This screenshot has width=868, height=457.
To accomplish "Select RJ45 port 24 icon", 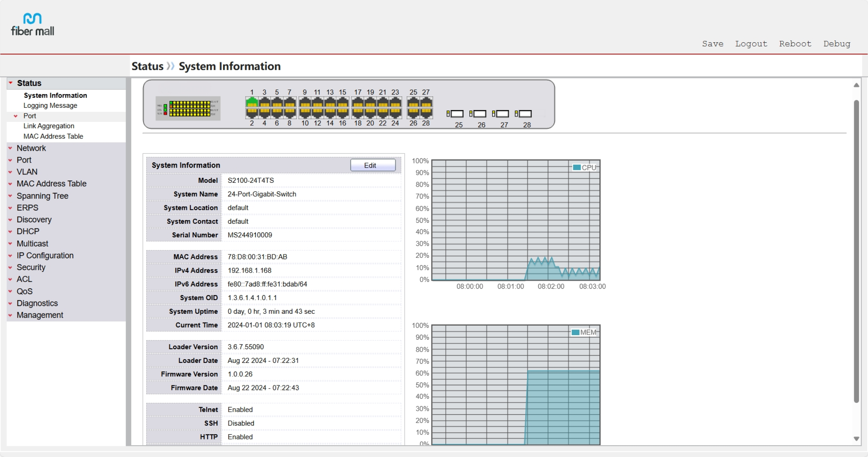I will [x=395, y=113].
